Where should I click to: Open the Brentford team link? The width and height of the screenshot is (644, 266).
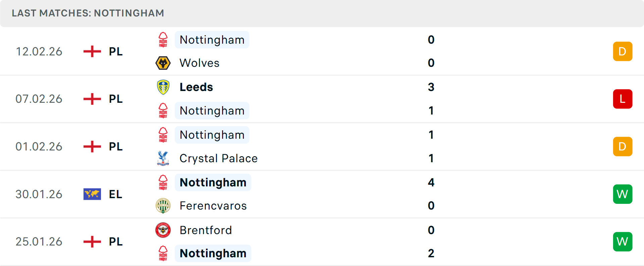tap(206, 230)
